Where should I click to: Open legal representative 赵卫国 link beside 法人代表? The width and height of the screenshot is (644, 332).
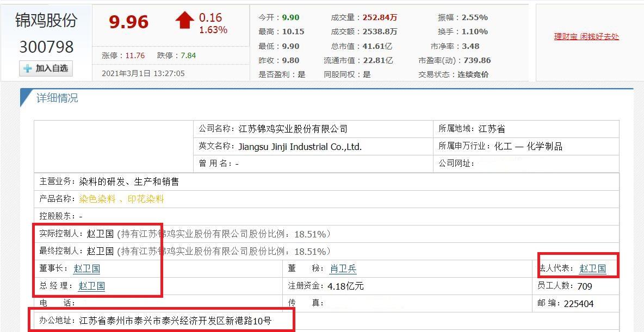tap(593, 269)
